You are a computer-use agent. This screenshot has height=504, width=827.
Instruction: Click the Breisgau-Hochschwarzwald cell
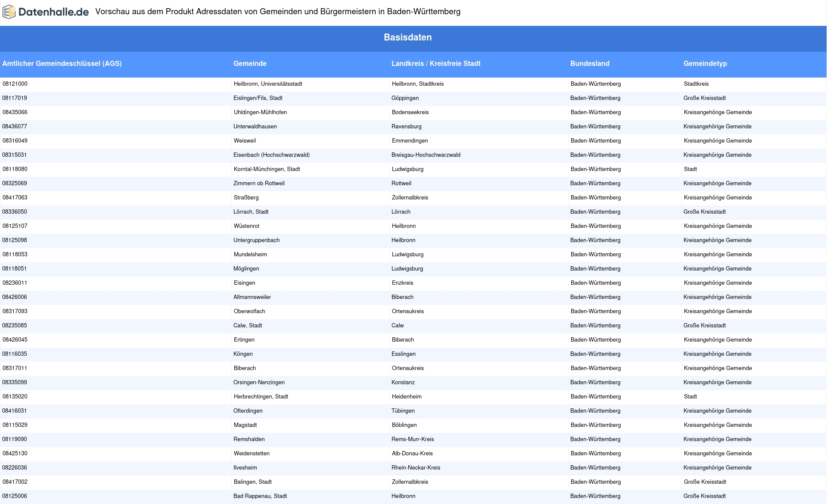(426, 155)
